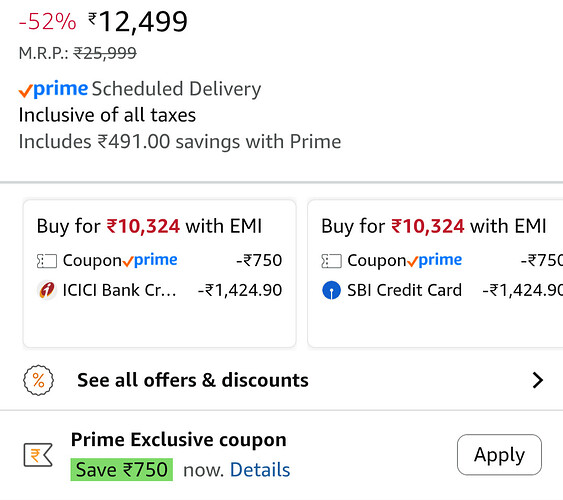Select the ICICI Bank EMI offer card

(160, 274)
